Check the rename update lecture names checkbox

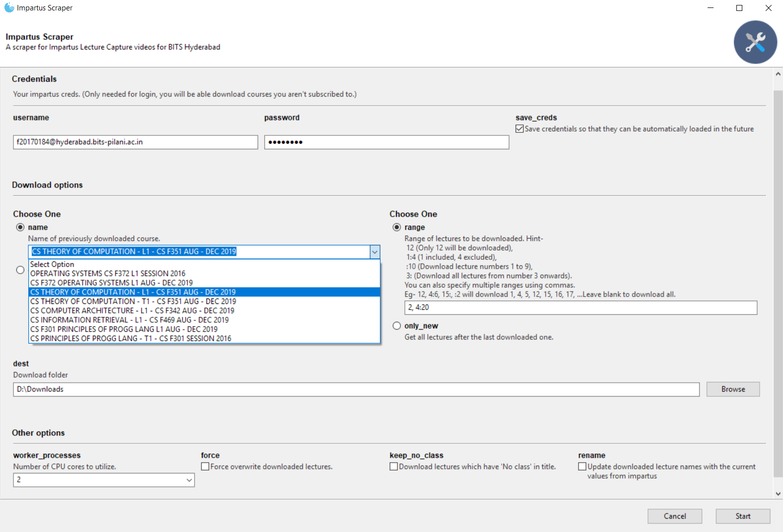tap(582, 467)
